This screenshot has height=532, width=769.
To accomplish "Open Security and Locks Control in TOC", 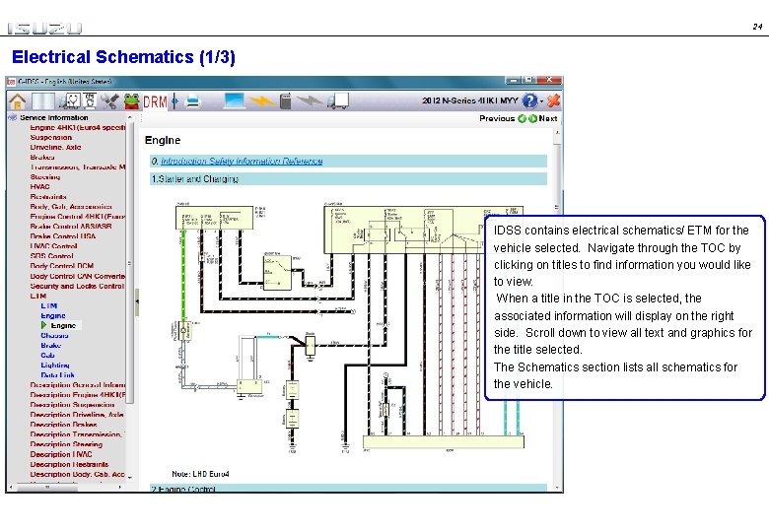I will coord(77,286).
